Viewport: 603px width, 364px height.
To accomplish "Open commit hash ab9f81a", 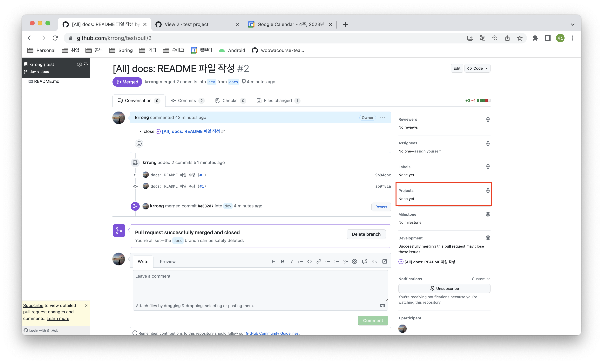I will click(383, 186).
